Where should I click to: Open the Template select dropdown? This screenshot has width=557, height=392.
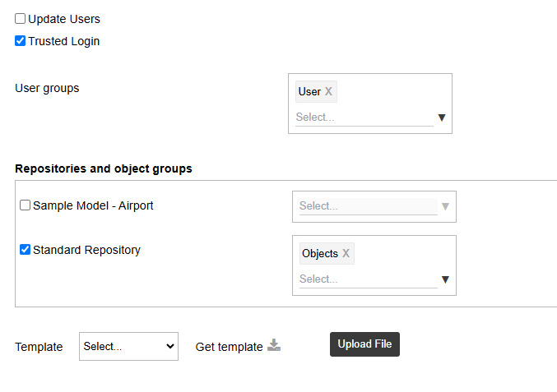(x=128, y=347)
